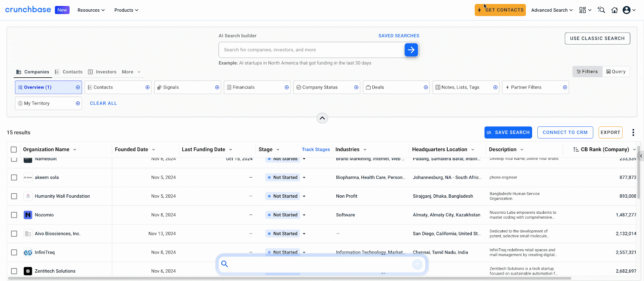Click the InfiniTraq company logo
644x281 pixels.
point(28,252)
